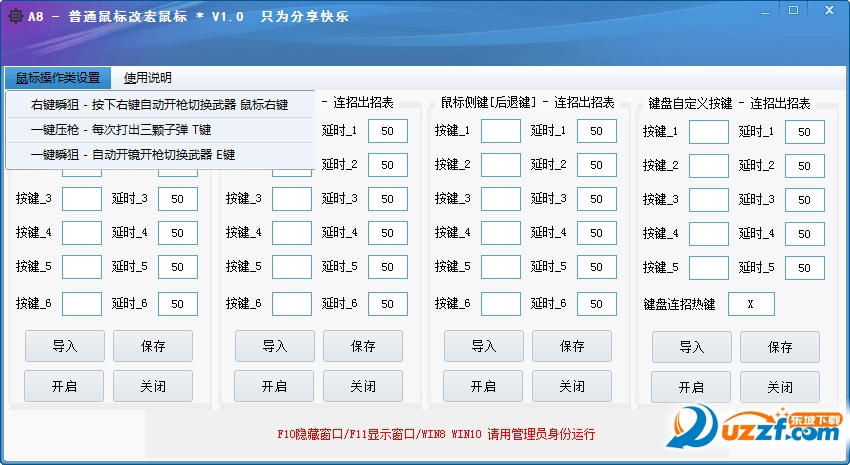Click 按键_4 field in the leftmost column

click(82, 232)
